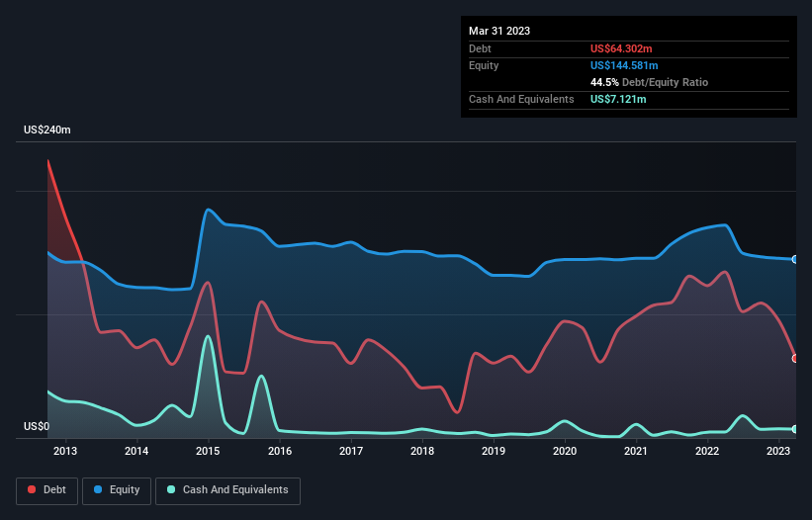812x520 pixels.
Task: Click the 'US$240m' axis label
Action: point(47,130)
